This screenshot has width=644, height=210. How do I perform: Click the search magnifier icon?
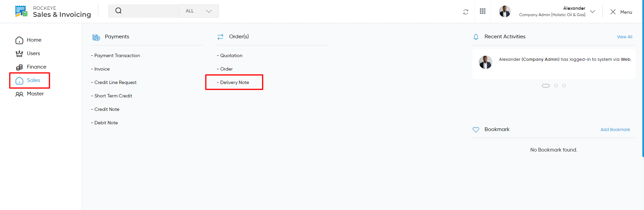coord(118,11)
